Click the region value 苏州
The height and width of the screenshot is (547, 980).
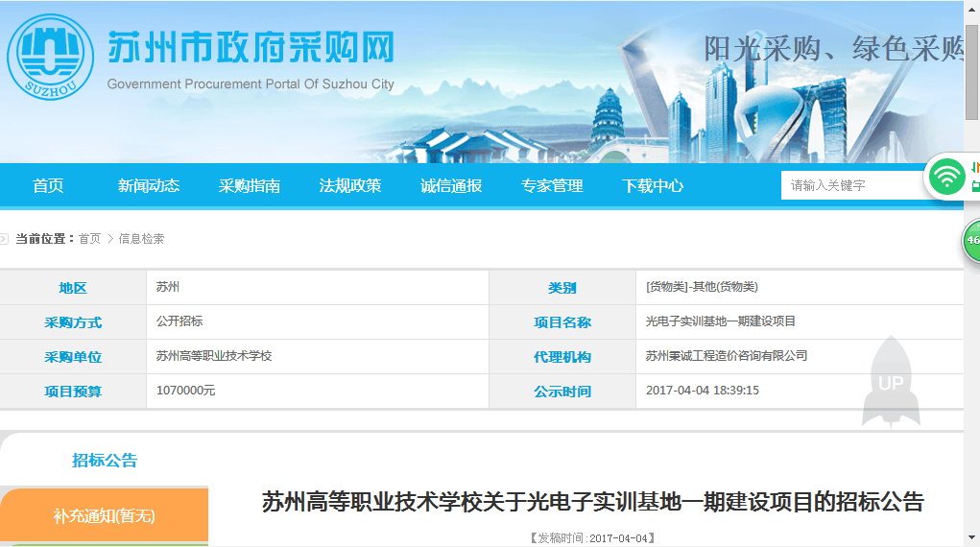pos(168,287)
